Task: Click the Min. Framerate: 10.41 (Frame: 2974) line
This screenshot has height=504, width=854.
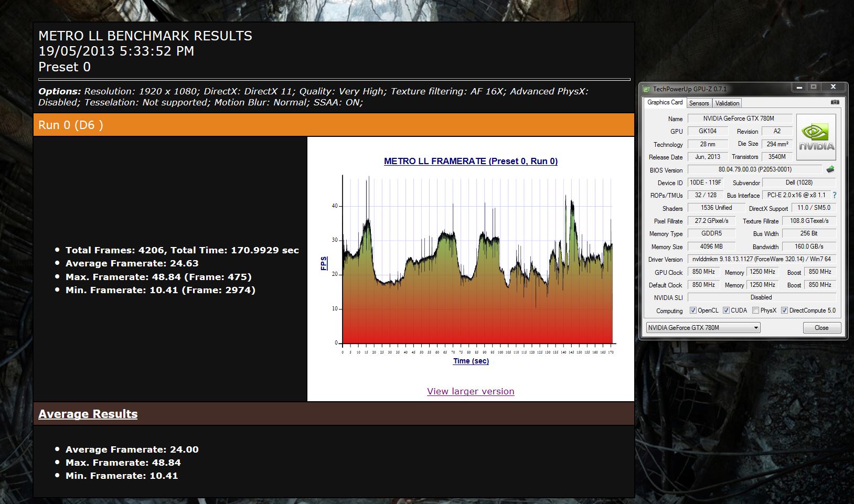Action: tap(161, 290)
